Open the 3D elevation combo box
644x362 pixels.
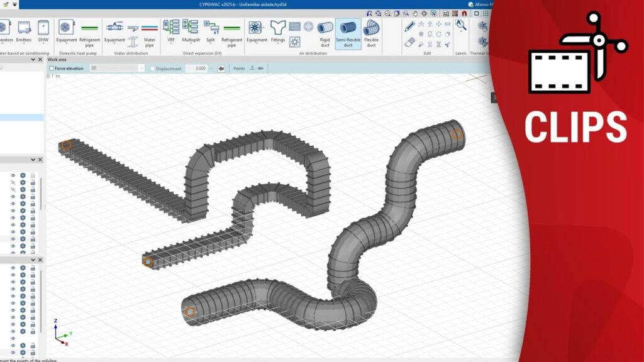point(117,69)
